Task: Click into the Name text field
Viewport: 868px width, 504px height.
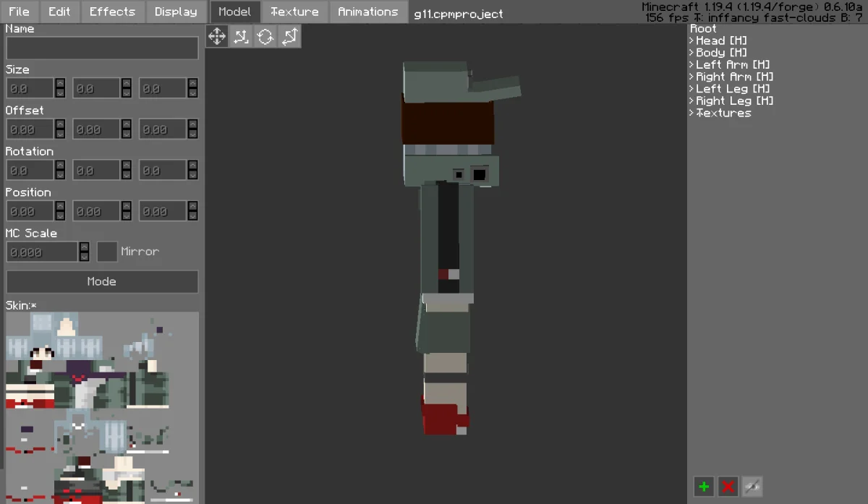Action: tap(102, 48)
